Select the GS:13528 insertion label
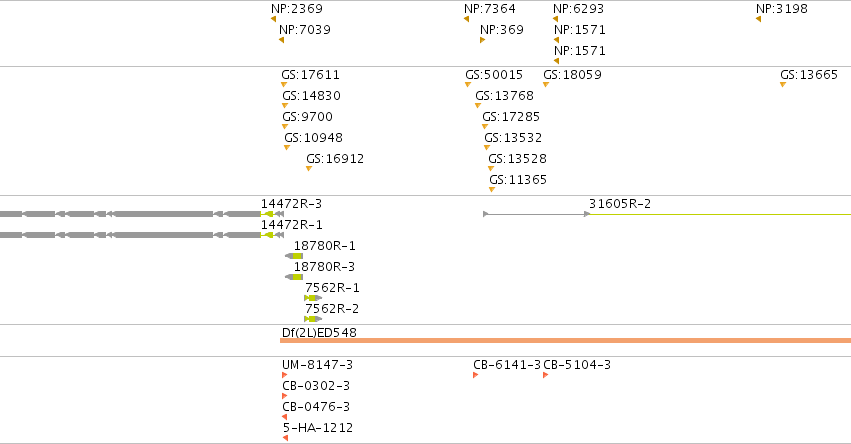Screen dimensions: 851x444 (517, 159)
